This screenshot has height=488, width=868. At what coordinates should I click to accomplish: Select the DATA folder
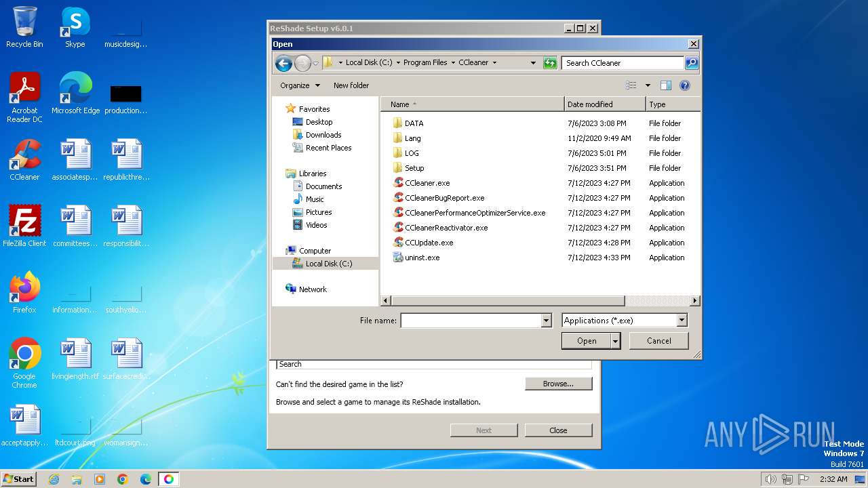pyautogui.click(x=414, y=123)
